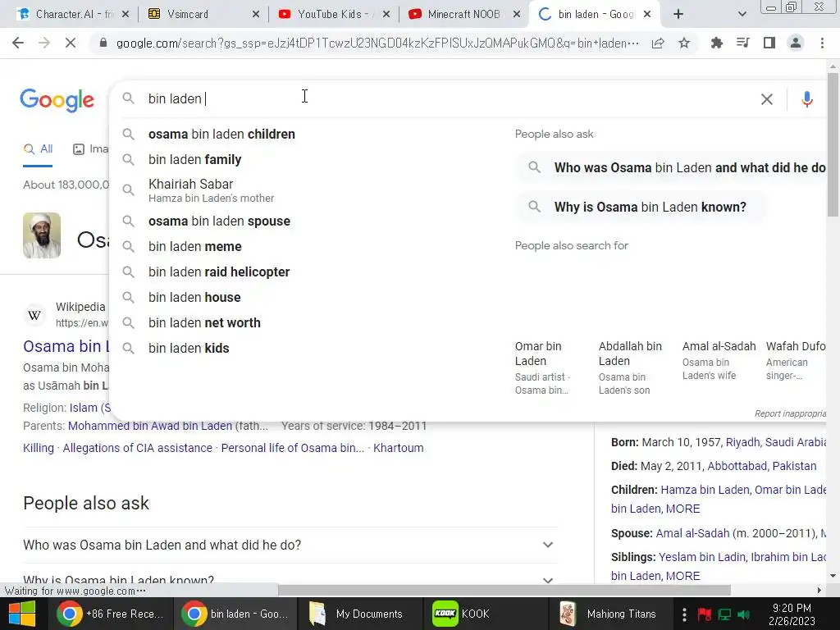
Task: Click the Google logo
Action: point(57,100)
